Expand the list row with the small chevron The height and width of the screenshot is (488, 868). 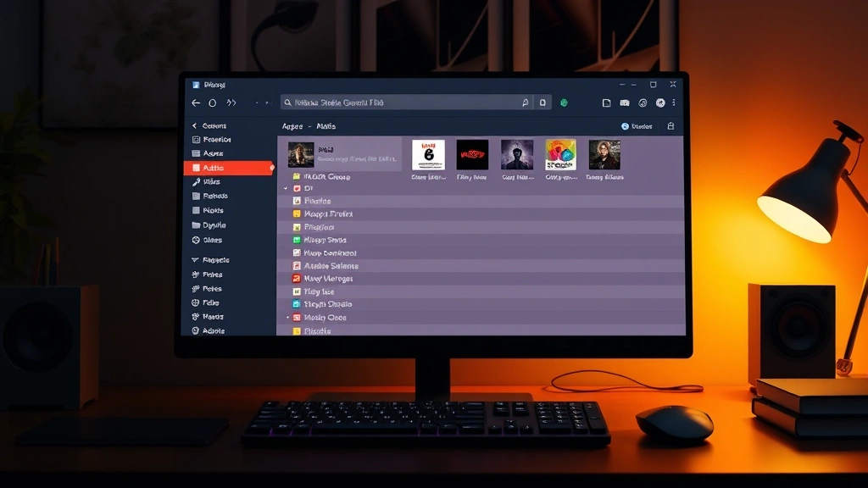[x=287, y=187]
